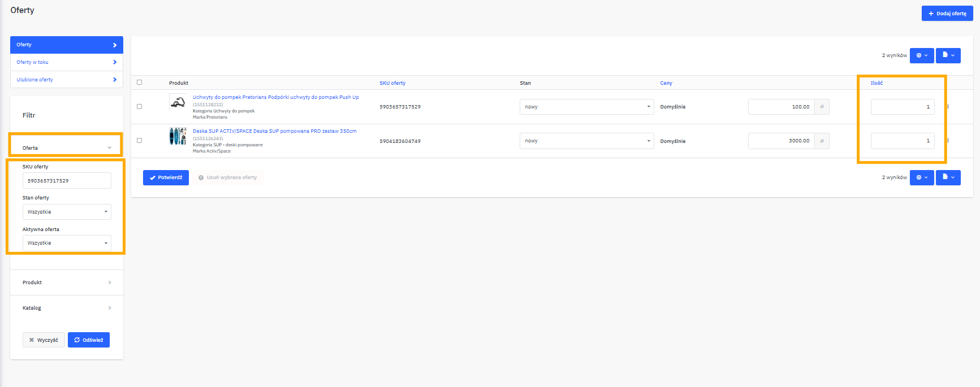Click the Uchwyty do pompek product thumbnail
This screenshot has height=387, width=980.
coord(178,102)
